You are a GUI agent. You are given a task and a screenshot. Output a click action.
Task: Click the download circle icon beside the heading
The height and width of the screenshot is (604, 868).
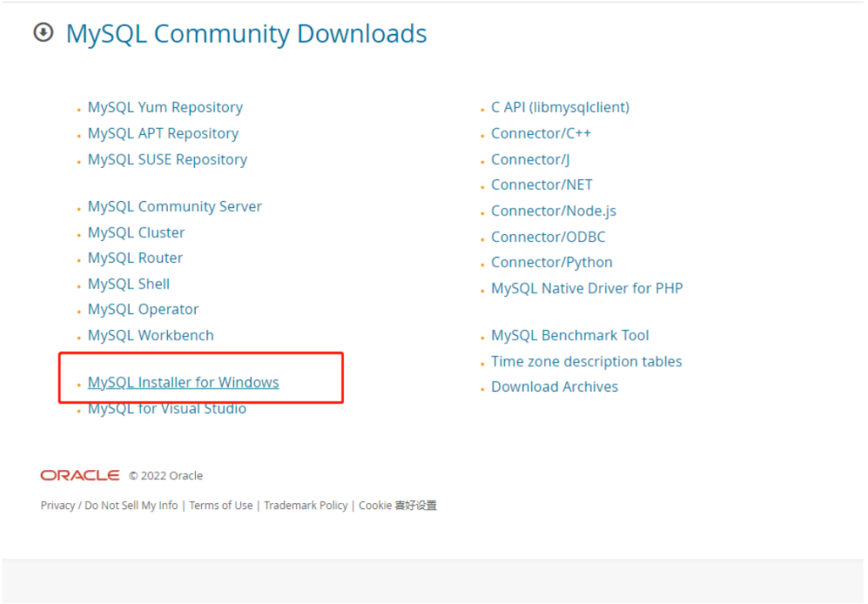pos(43,33)
